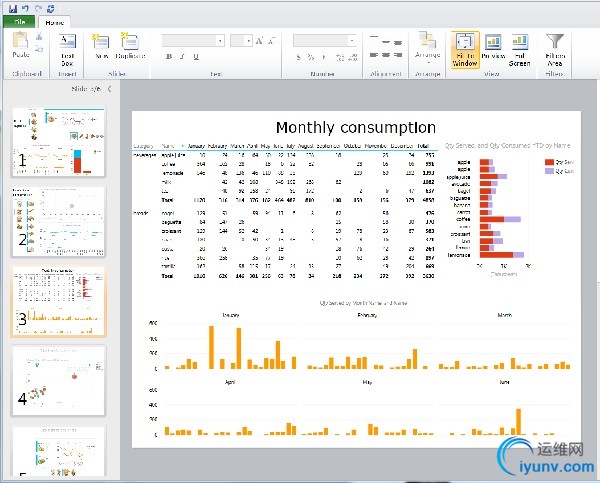
Task: Select the lemonade bar in bar chart
Action: (x=502, y=255)
